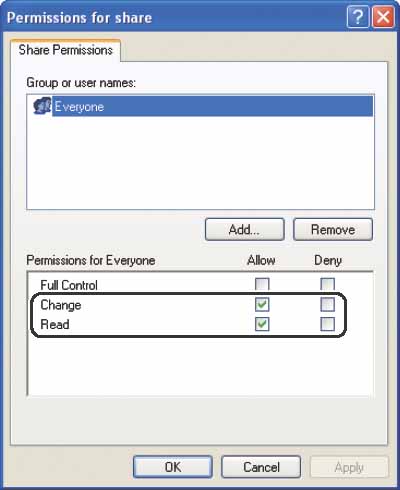The image size is (400, 490).
Task: Switch to the Share Permissions tab
Action: click(x=65, y=50)
